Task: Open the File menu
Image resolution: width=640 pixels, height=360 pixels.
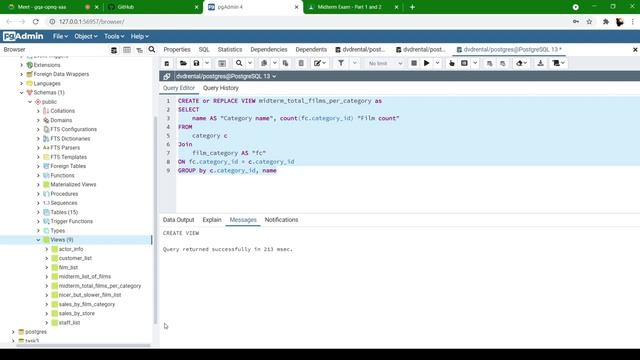Action: point(60,36)
